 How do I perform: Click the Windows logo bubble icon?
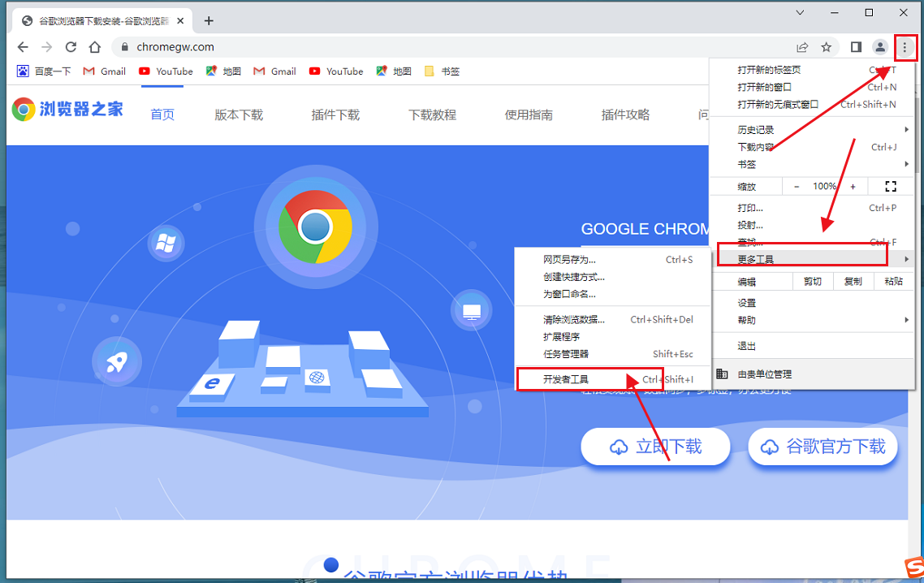pos(166,243)
